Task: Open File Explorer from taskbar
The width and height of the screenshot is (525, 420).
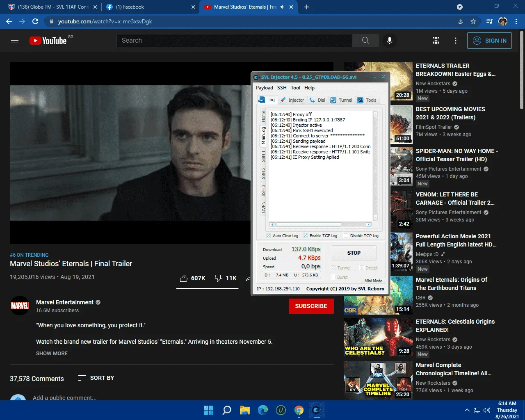Action: 245,410
